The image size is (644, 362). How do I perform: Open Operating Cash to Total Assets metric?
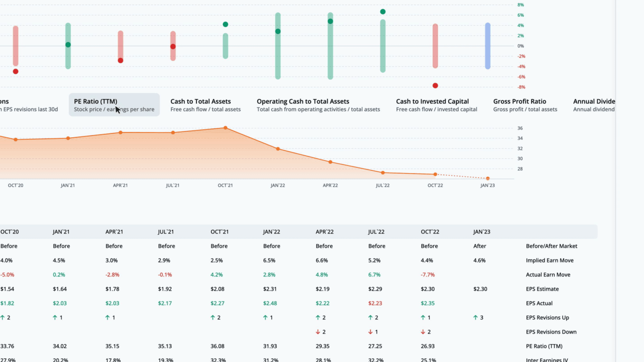318,105
